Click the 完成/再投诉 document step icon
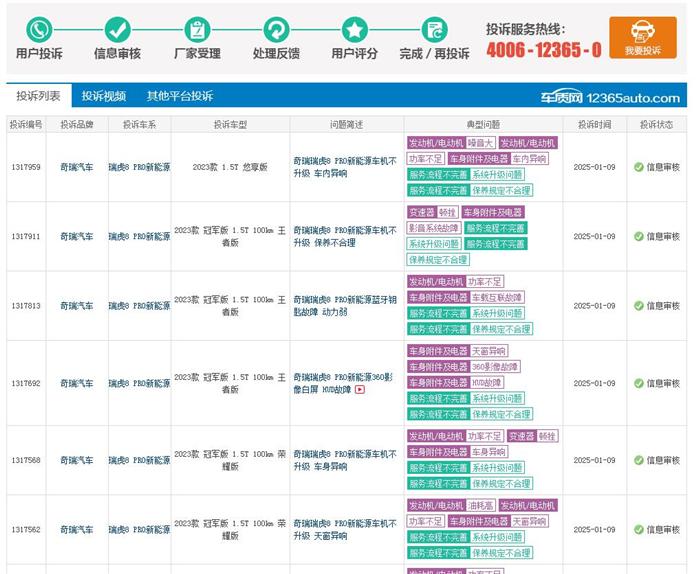 coord(434,30)
